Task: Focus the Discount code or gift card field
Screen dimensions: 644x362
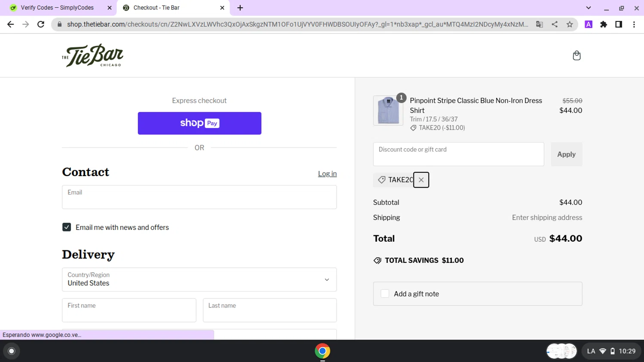Action: [x=459, y=154]
